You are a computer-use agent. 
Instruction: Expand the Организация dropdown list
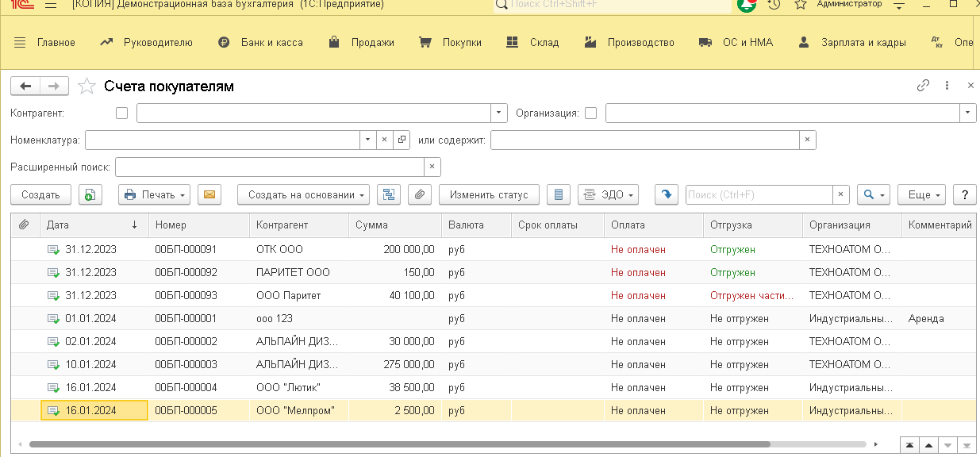pos(968,113)
